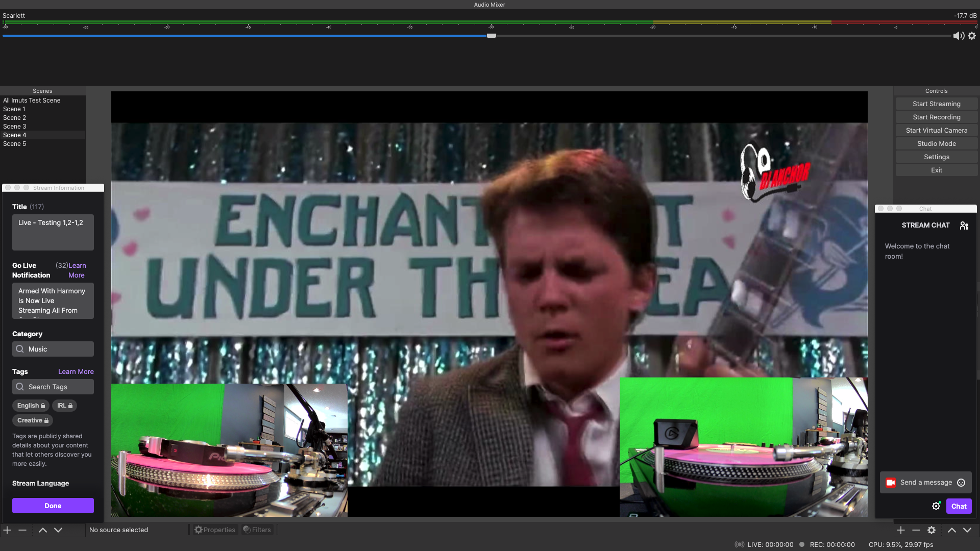Add a scene transition with plus icon
The image size is (980, 551).
point(901,530)
